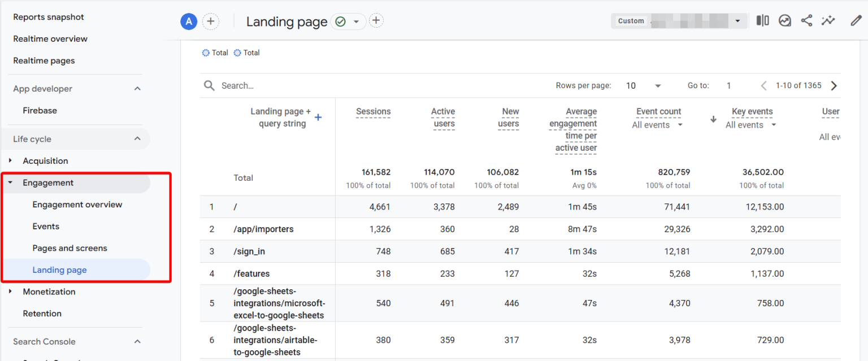Open Pages and screens report
The height and width of the screenshot is (361, 868).
70,248
